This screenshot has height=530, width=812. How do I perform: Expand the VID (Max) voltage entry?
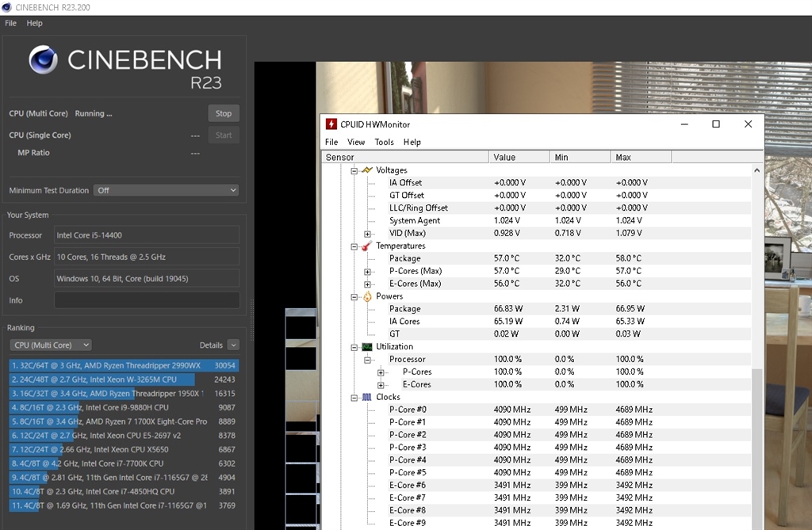click(x=366, y=233)
